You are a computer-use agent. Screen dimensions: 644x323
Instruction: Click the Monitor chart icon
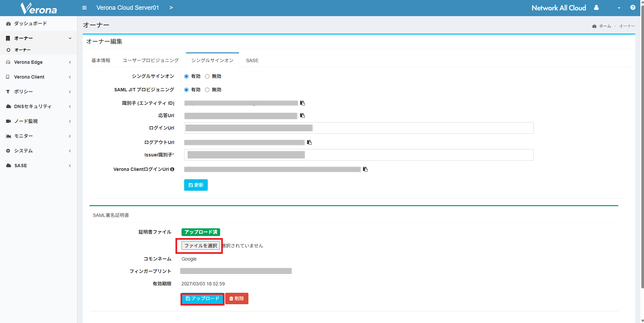tap(9, 136)
